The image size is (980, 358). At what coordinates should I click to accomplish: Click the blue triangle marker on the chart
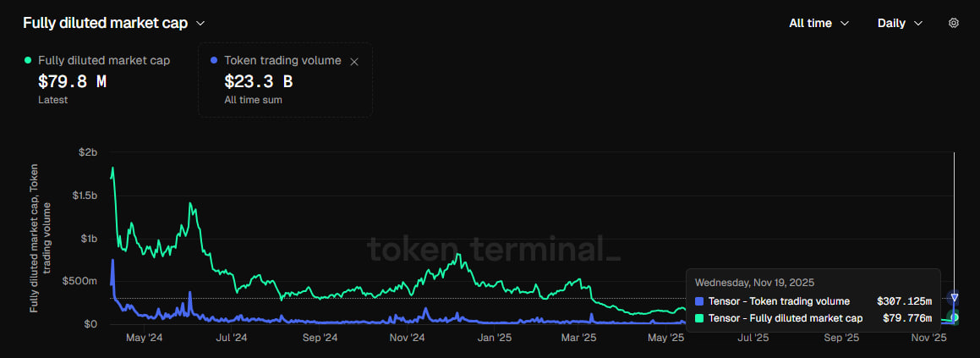tap(954, 297)
